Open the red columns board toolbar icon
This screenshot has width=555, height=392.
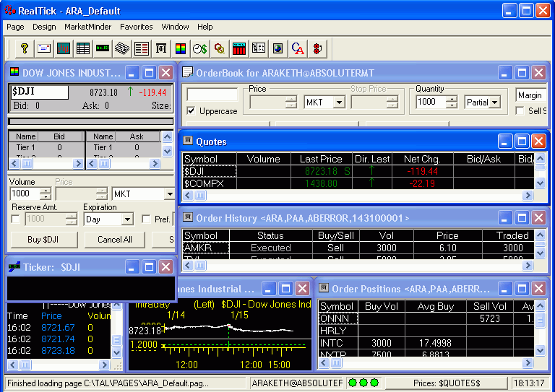(239, 48)
